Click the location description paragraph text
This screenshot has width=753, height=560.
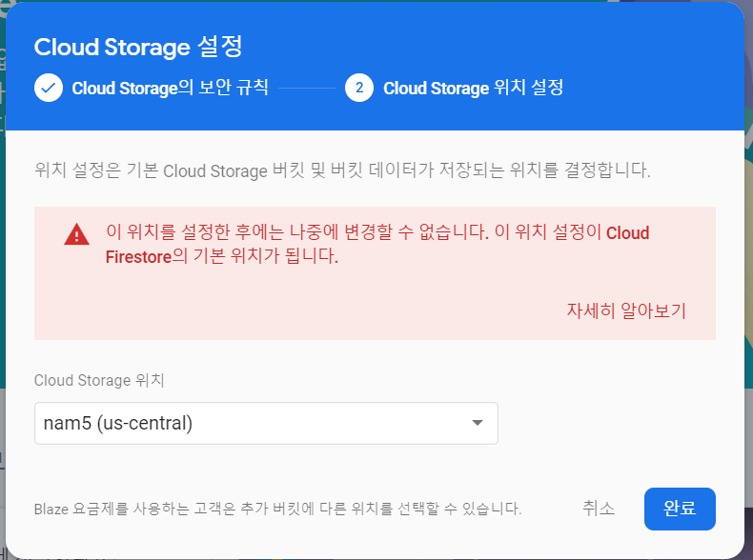pyautogui.click(x=342, y=171)
